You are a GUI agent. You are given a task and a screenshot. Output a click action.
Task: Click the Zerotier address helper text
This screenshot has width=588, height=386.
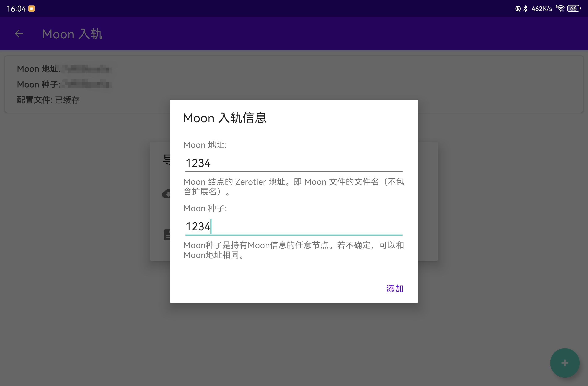pos(294,186)
